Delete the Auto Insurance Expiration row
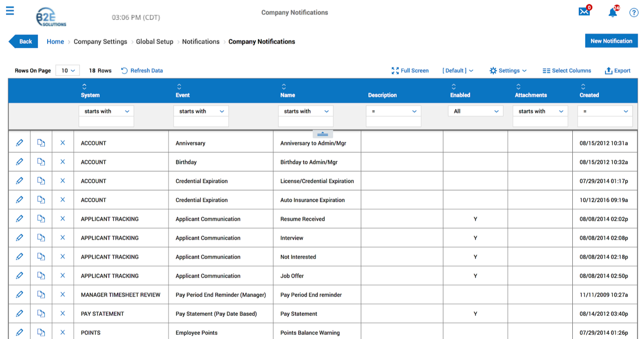The image size is (644, 339). [63, 200]
